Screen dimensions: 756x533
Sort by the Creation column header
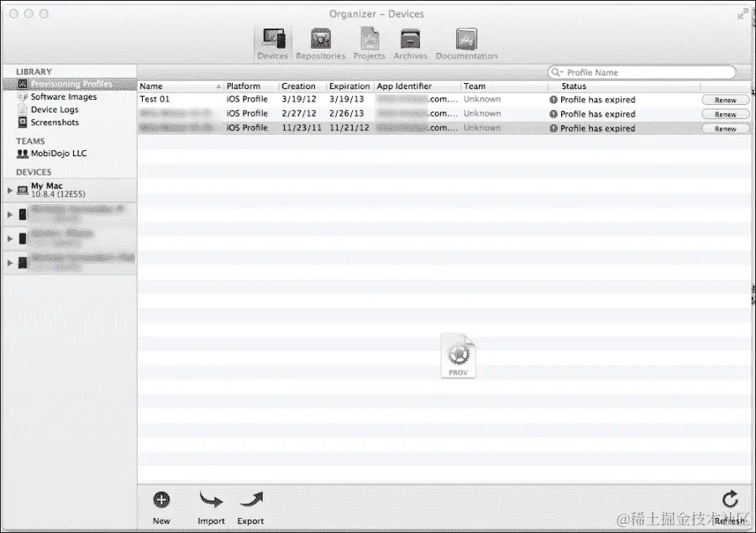tap(302, 86)
